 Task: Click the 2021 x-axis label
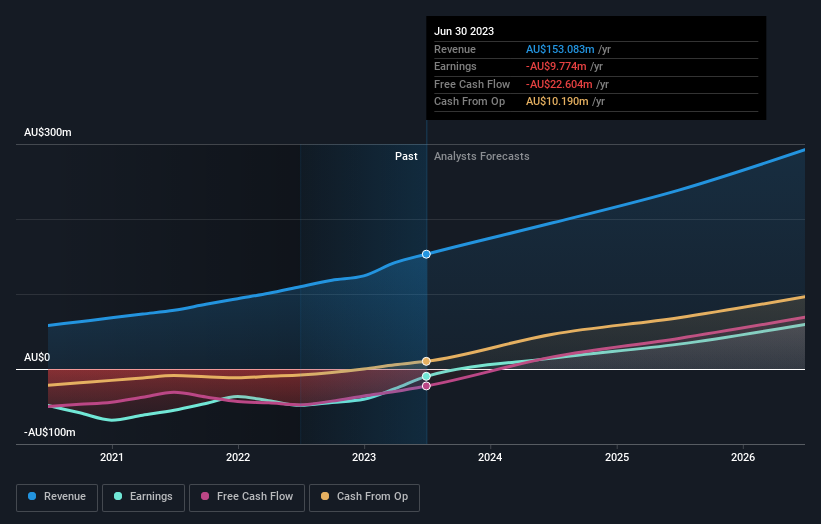pyautogui.click(x=112, y=457)
